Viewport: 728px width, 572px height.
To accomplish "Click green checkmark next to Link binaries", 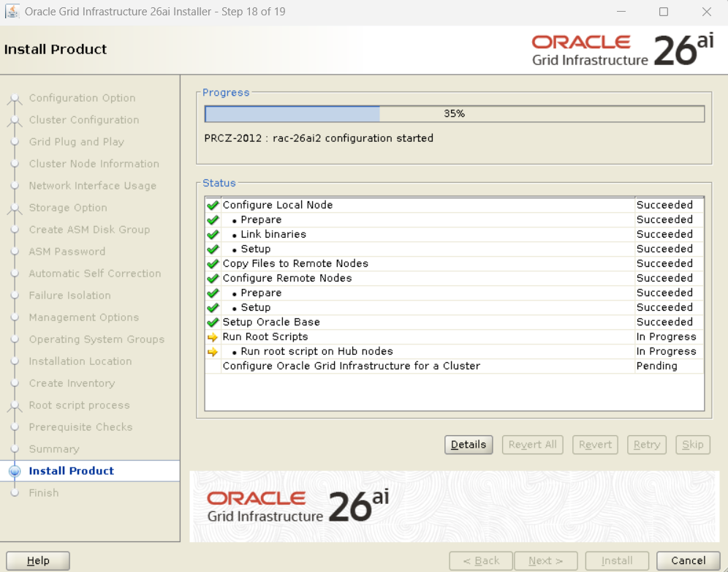I will coord(213,235).
